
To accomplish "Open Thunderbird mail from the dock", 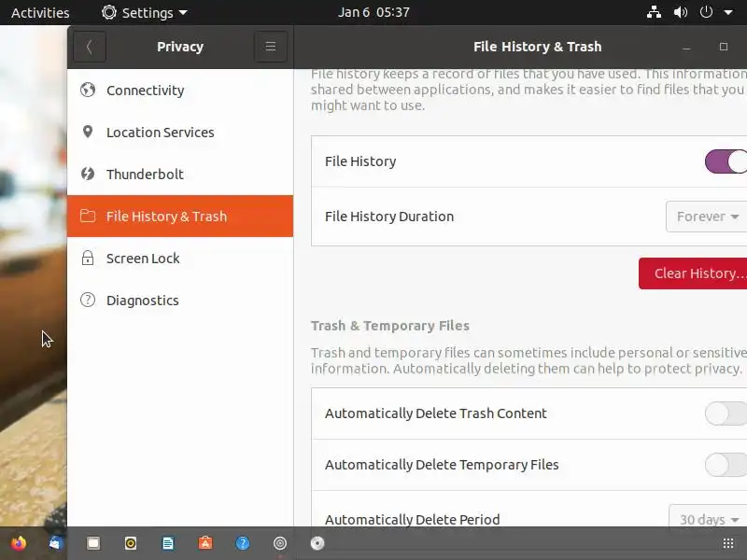I will point(55,543).
